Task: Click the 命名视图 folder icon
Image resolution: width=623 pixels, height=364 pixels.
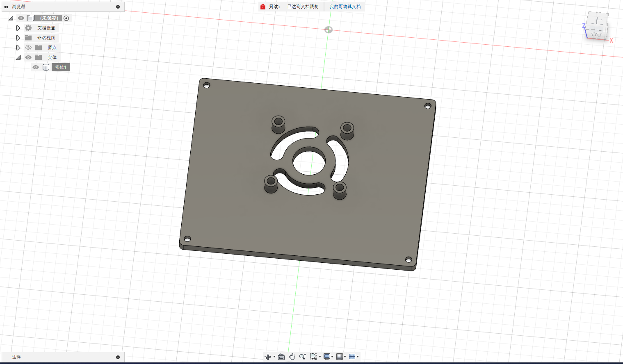Action: click(x=28, y=38)
